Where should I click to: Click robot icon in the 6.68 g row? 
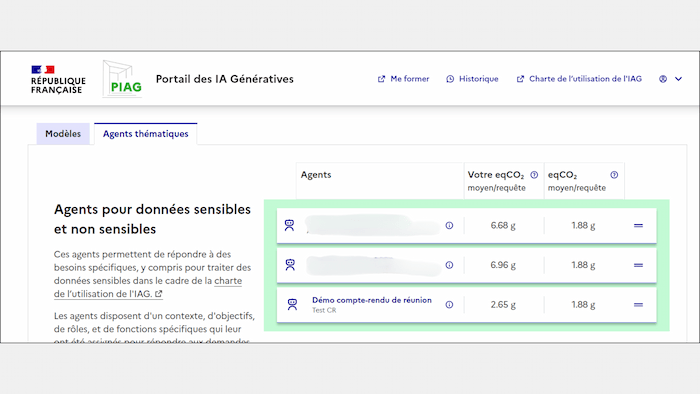click(289, 225)
